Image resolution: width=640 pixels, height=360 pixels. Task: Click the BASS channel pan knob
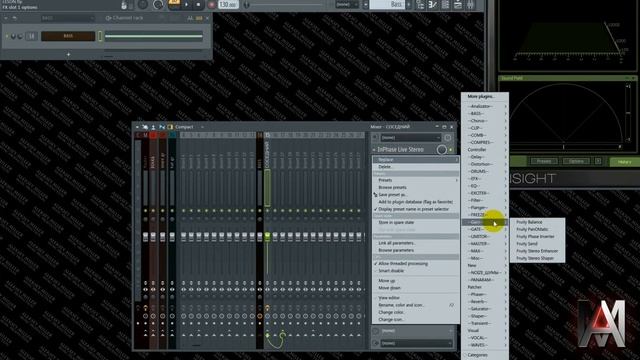[x=13, y=36]
